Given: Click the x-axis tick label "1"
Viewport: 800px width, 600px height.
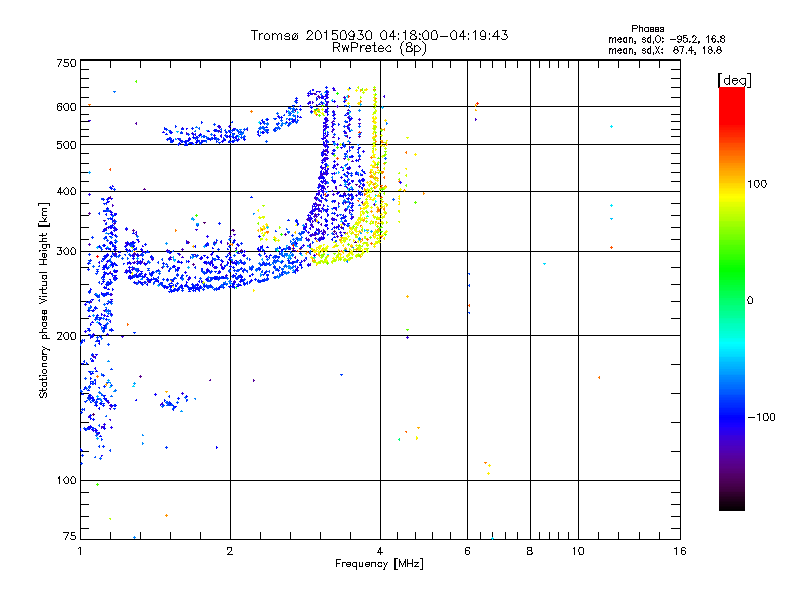Looking at the screenshot, I should [x=80, y=551].
